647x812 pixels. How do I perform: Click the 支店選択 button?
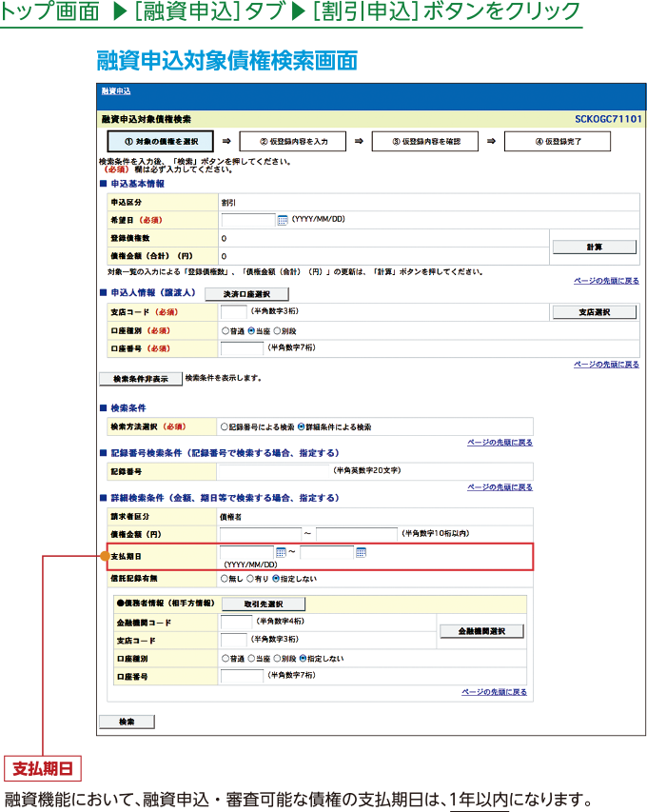595,312
